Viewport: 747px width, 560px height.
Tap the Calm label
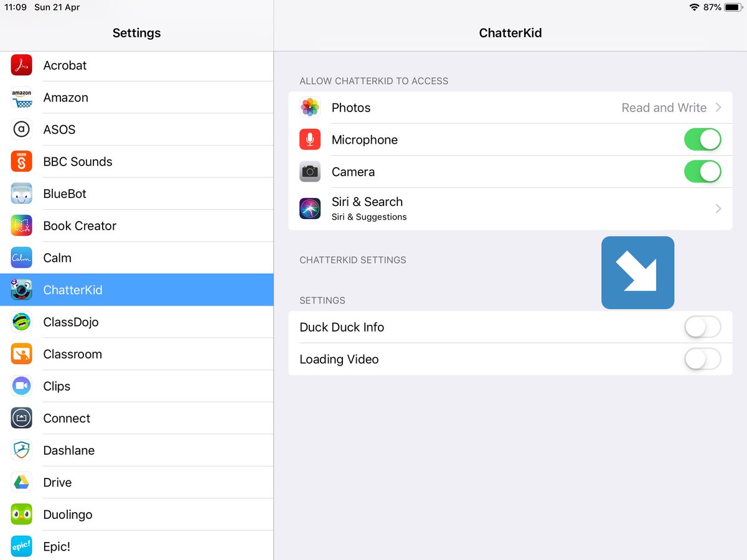[57, 258]
